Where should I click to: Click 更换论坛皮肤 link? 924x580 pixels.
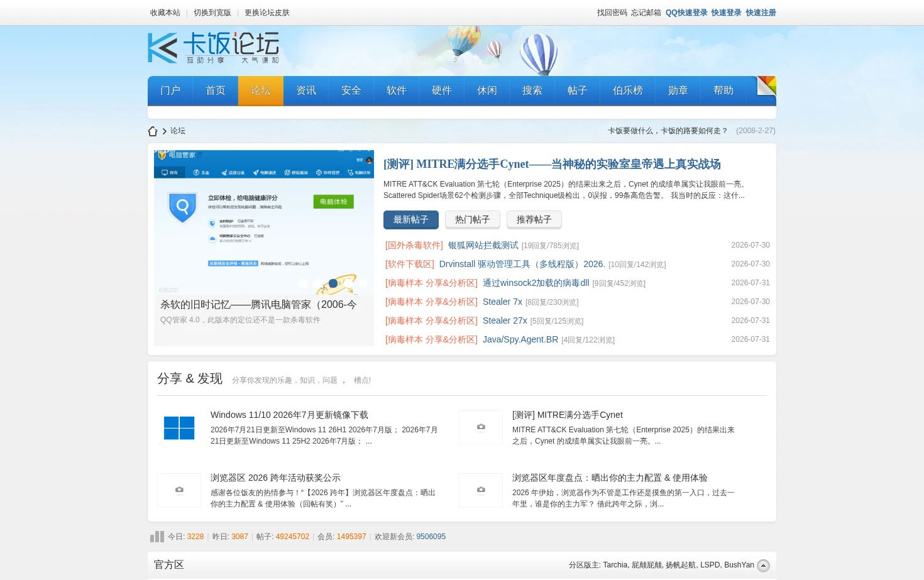pos(267,13)
